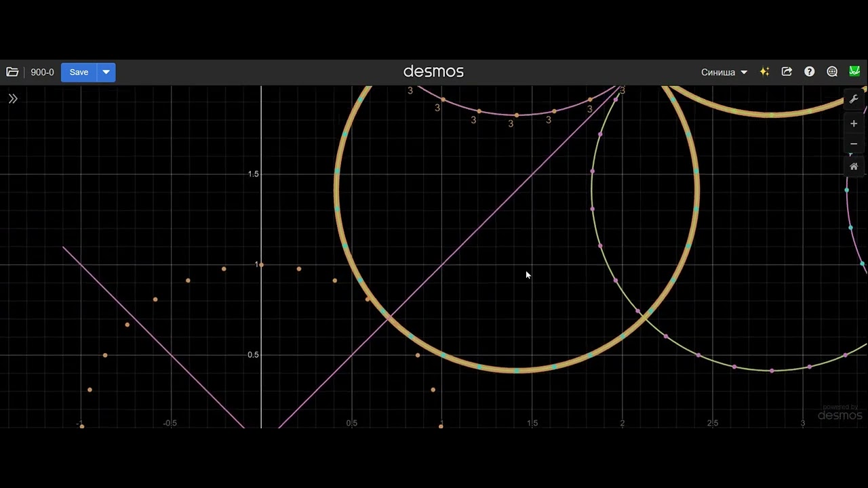Open the Save options dropdown arrow
Viewport: 868px width, 488px height.
click(x=106, y=72)
